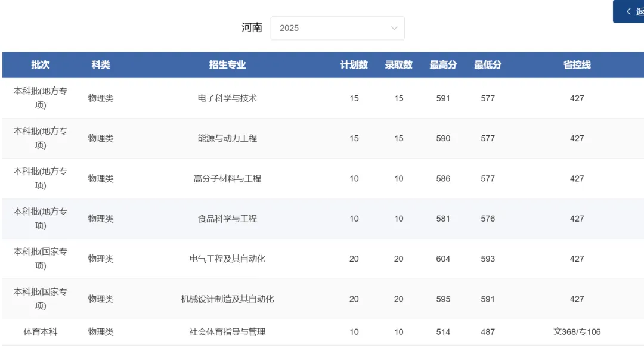Click the 招生专业 column header
The width and height of the screenshot is (644, 348).
coord(227,65)
